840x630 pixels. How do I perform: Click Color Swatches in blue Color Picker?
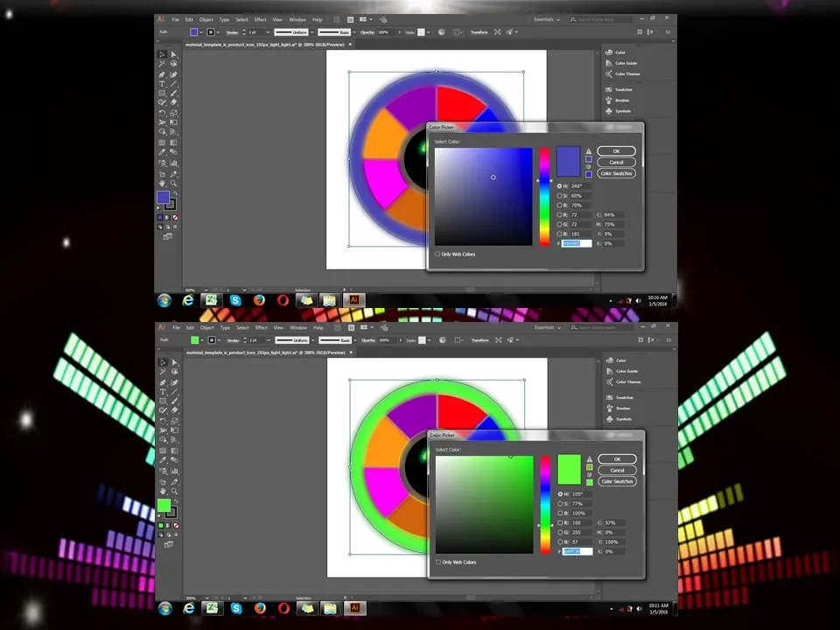(x=616, y=173)
